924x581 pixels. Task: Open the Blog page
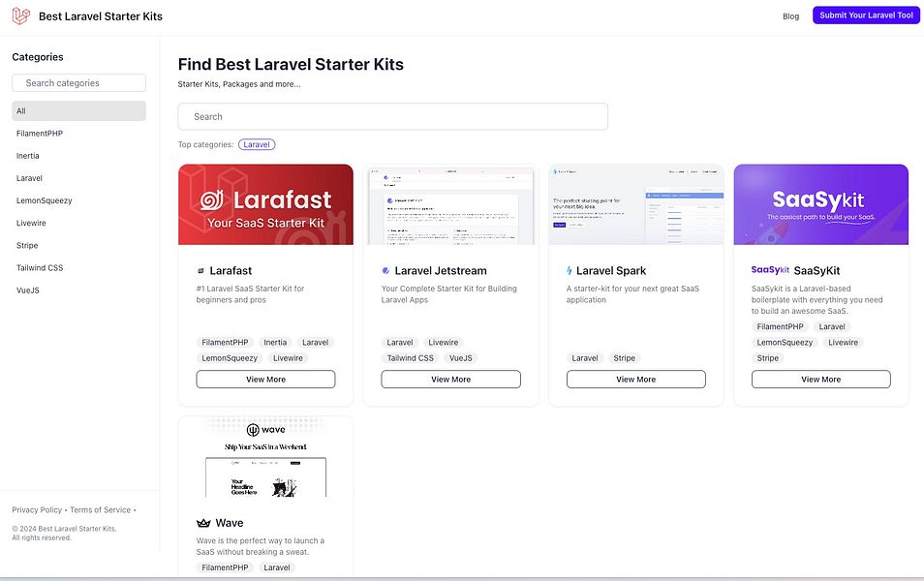(790, 15)
